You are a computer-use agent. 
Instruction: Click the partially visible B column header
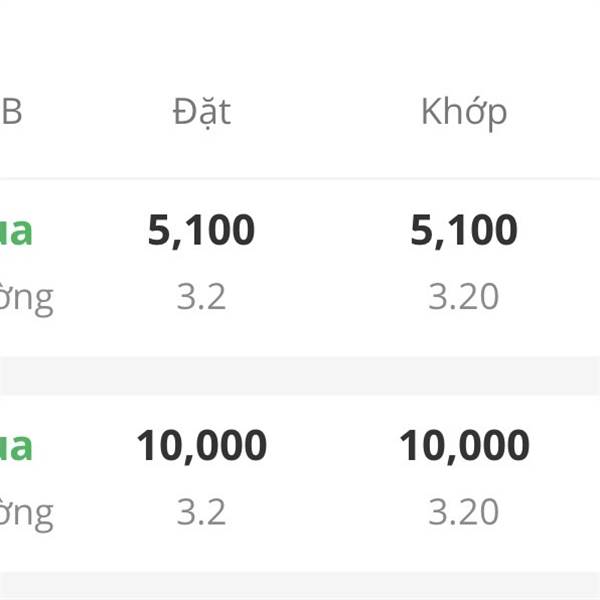pos(11,112)
